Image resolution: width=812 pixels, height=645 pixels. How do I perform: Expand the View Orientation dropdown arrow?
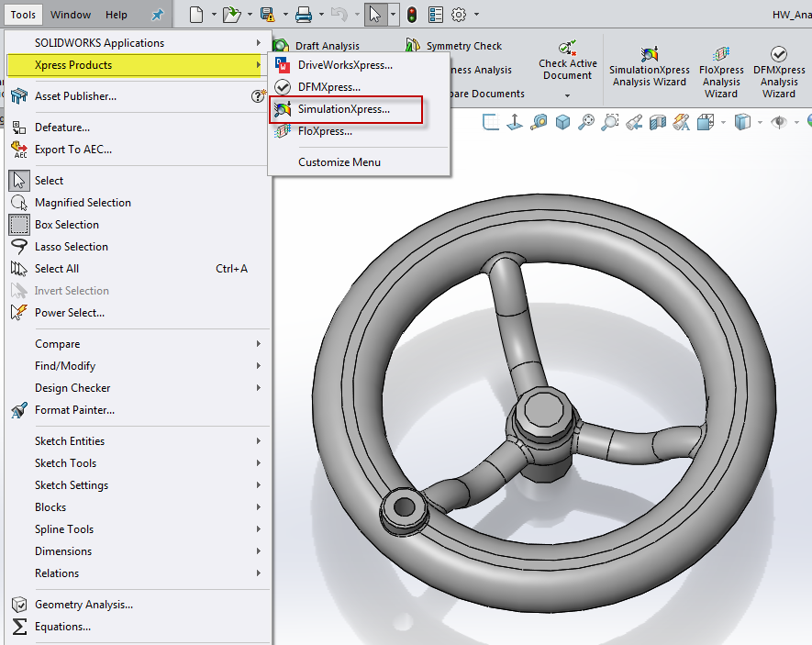[x=723, y=123]
